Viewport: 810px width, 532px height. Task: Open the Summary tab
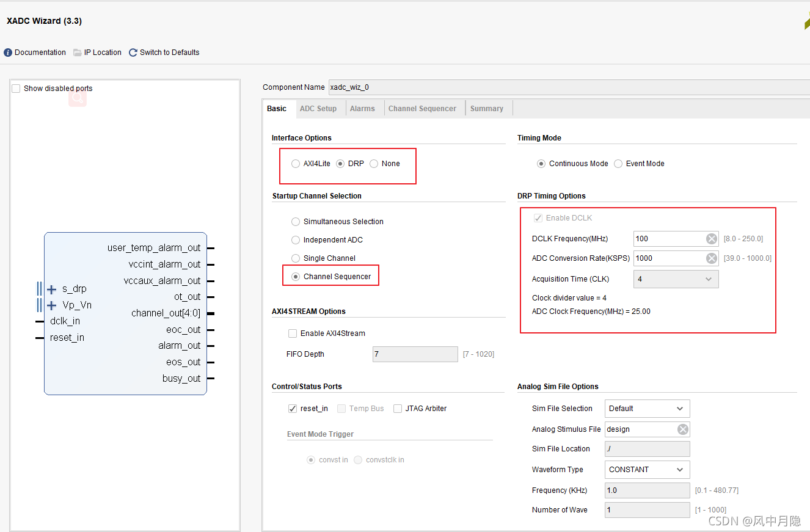[x=487, y=109]
